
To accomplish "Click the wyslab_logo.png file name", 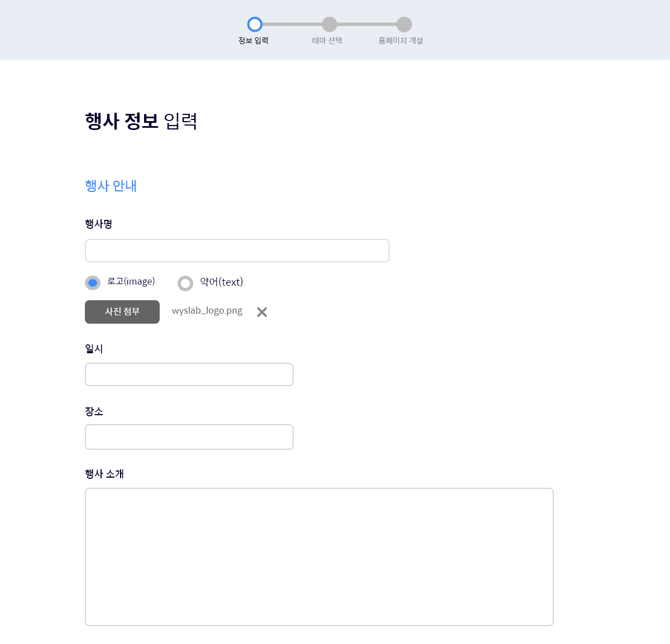I will (207, 311).
